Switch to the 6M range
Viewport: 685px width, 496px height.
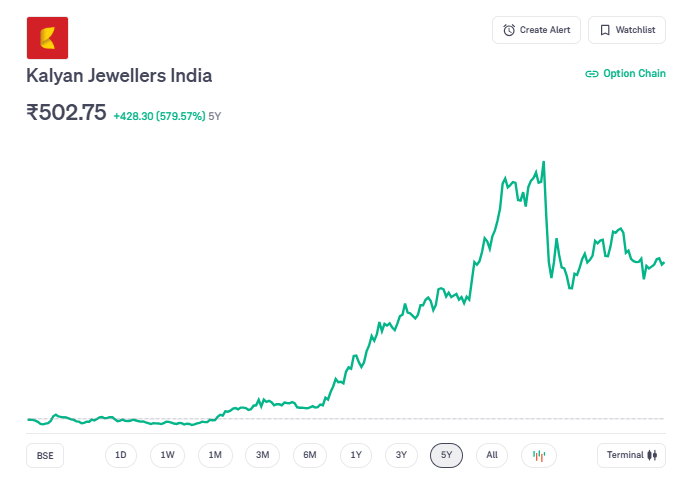tap(310, 455)
